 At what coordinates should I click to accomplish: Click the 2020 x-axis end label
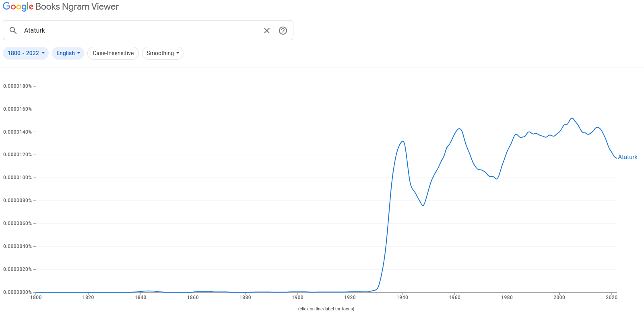611,297
